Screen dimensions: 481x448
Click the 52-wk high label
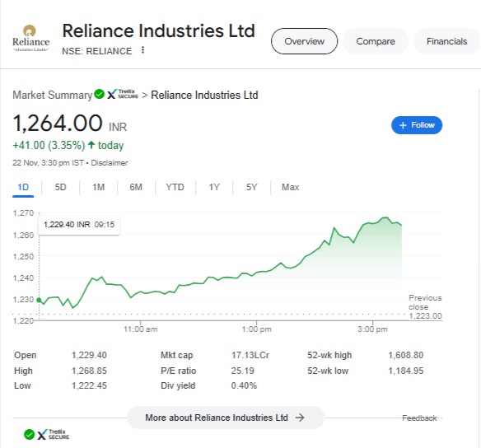pos(329,355)
